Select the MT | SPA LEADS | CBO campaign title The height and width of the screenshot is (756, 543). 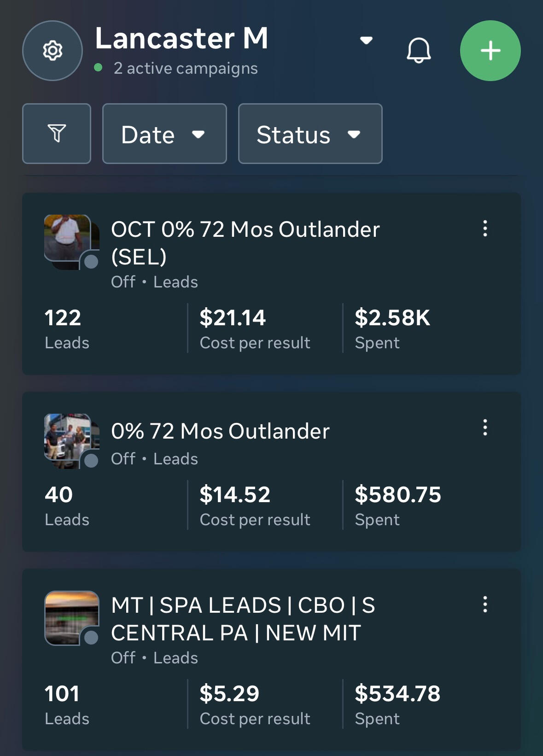pos(243,619)
